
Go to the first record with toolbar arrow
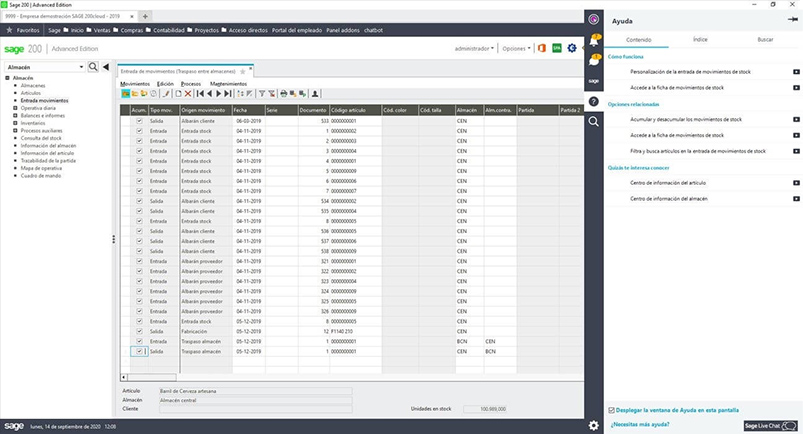200,94
